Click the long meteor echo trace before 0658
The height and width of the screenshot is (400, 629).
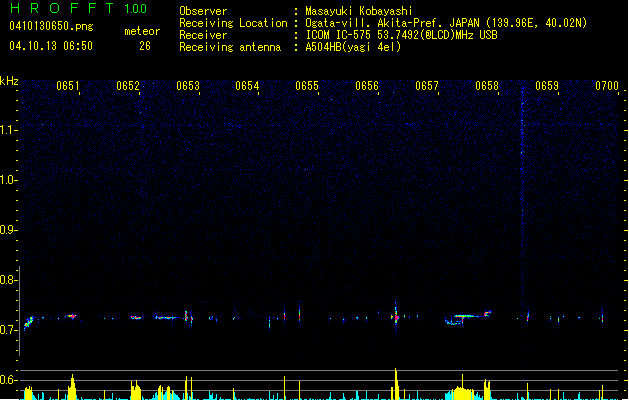pyautogui.click(x=468, y=317)
